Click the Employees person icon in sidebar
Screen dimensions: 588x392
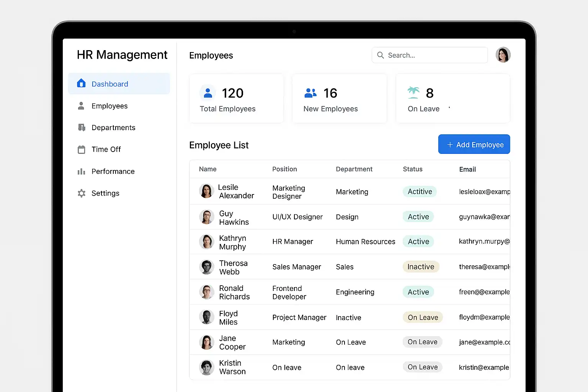click(81, 106)
